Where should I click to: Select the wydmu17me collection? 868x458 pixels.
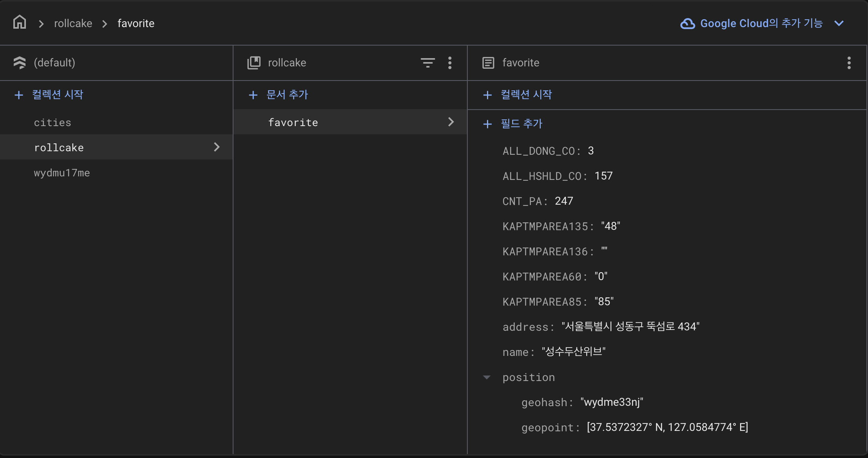62,173
